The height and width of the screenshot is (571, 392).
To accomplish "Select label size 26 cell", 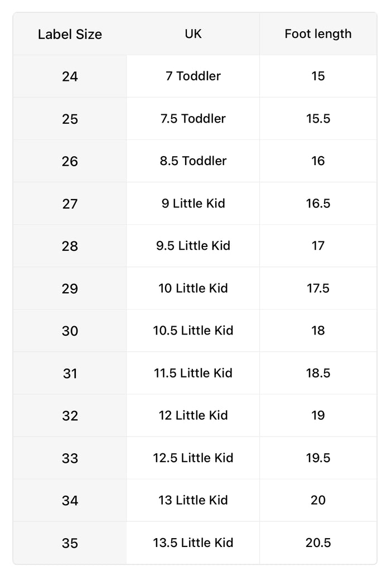I will [70, 161].
